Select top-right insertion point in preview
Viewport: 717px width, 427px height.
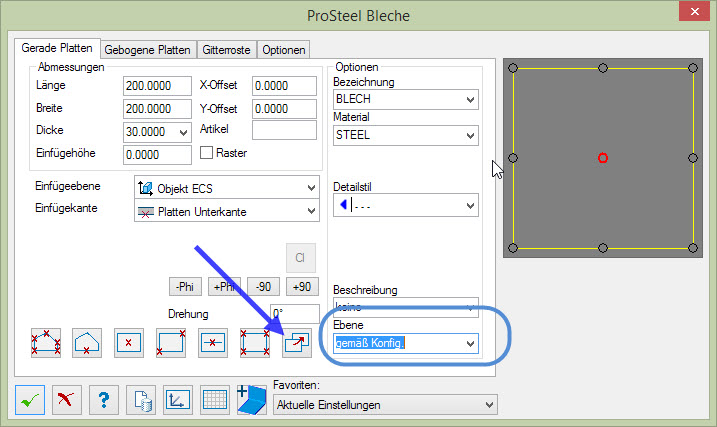click(693, 68)
